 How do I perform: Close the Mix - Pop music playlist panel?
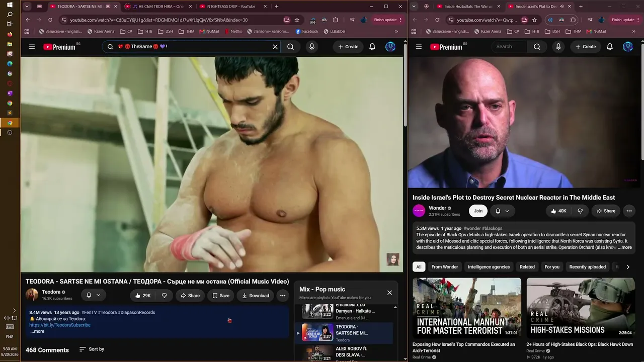point(389,293)
